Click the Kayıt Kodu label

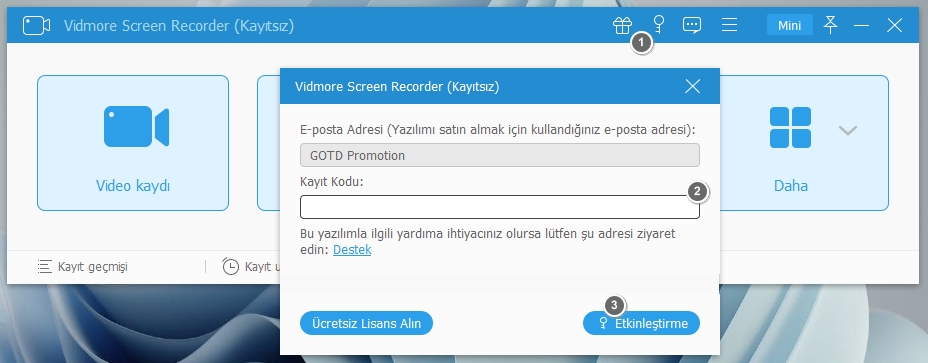click(x=331, y=182)
